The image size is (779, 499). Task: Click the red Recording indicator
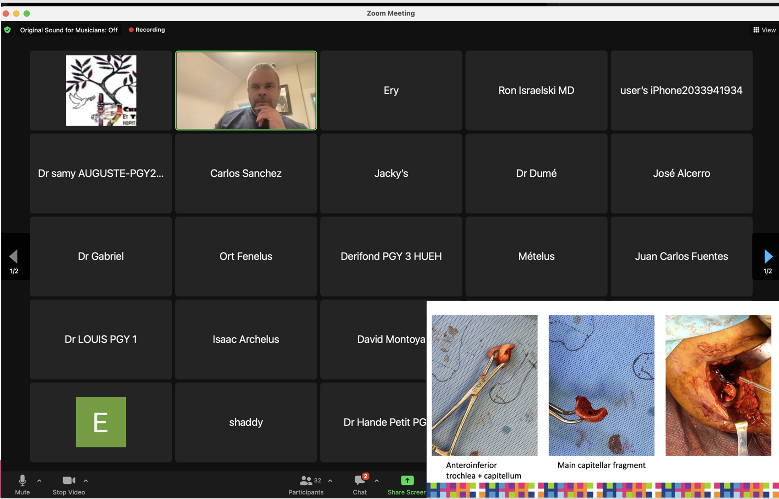point(147,30)
